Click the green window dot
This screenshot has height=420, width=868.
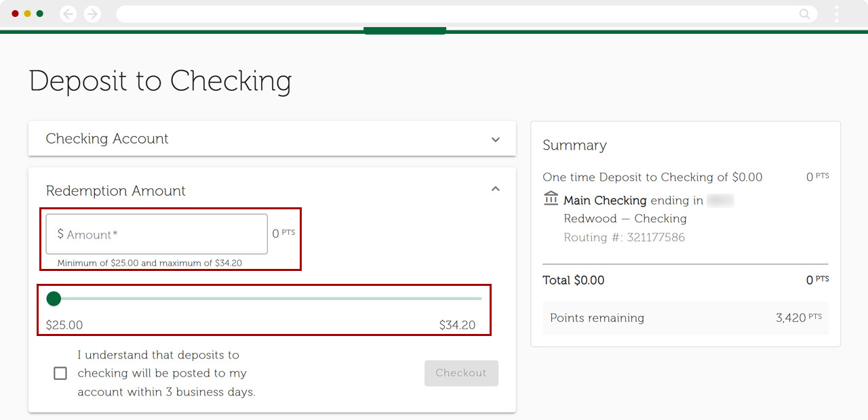(x=40, y=14)
